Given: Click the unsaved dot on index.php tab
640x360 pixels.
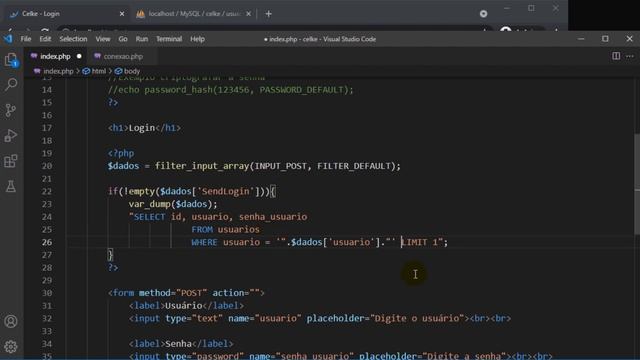Looking at the screenshot, I should pos(79,56).
